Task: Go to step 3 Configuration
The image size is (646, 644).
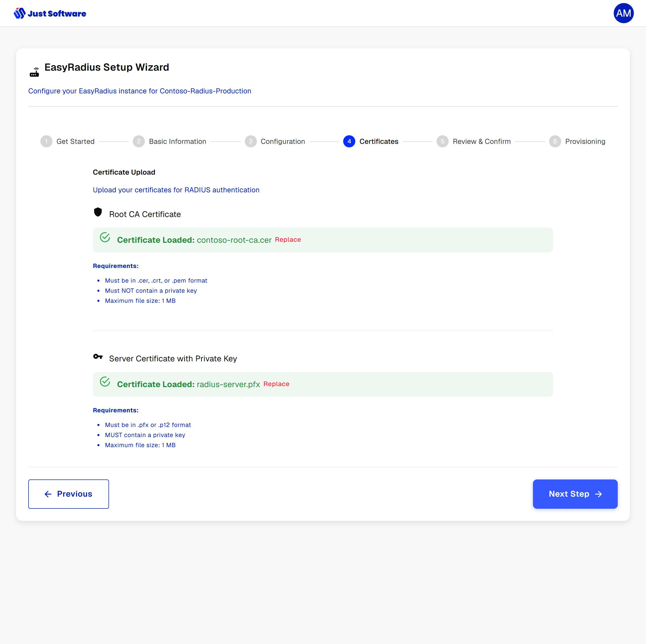Action: pos(275,141)
